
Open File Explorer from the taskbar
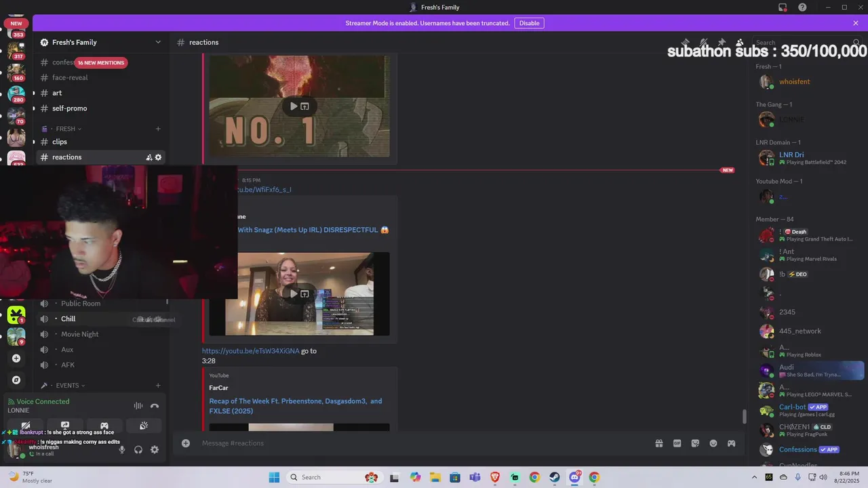[435, 477]
